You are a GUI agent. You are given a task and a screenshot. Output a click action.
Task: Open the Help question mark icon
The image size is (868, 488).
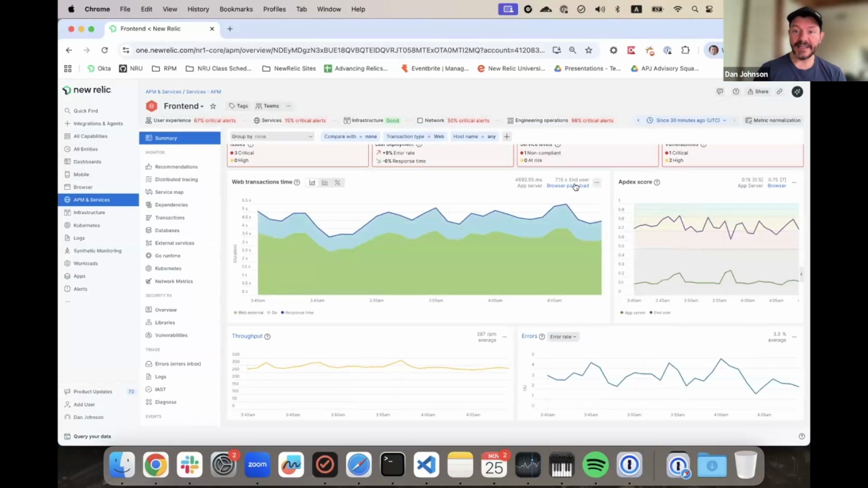pyautogui.click(x=736, y=92)
